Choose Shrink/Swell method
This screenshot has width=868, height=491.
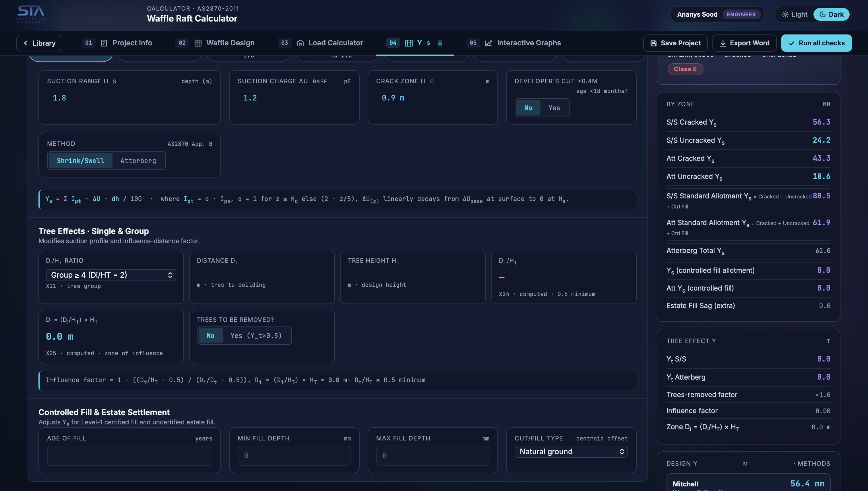(80, 161)
